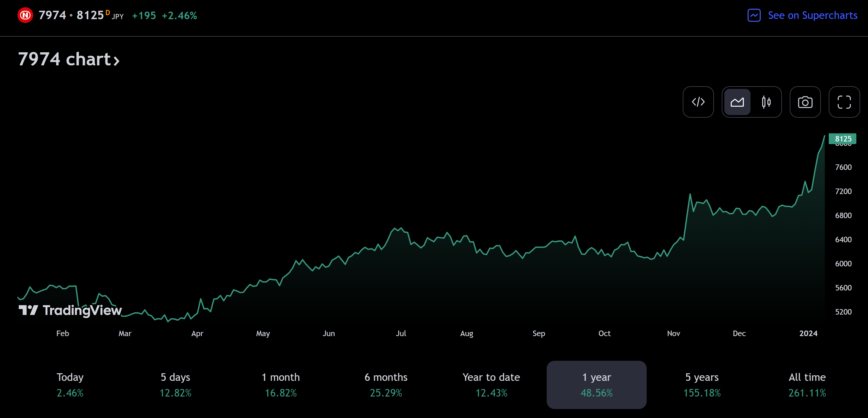This screenshot has width=868, height=418.
Task: Switch to 1 month range
Action: coord(280,384)
